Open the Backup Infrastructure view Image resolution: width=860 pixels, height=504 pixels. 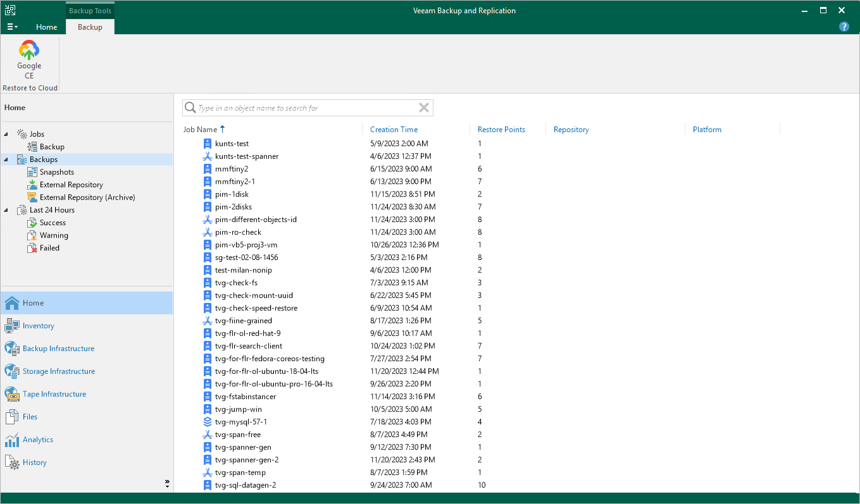tap(58, 348)
